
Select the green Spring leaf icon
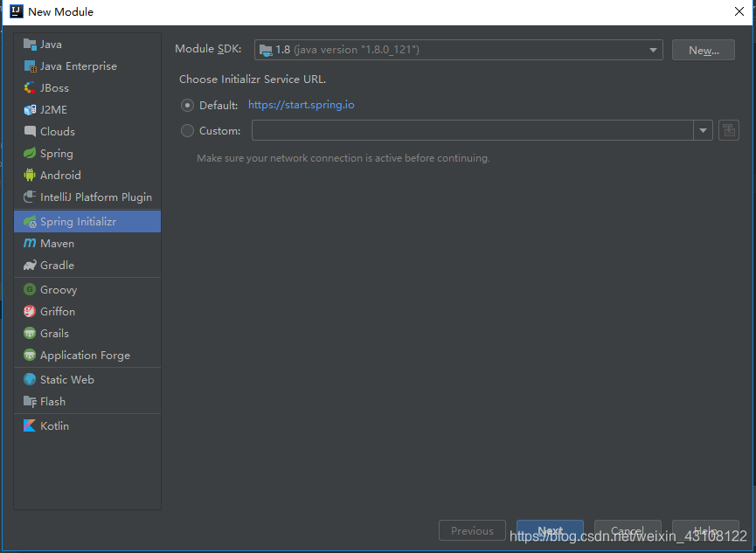point(30,153)
